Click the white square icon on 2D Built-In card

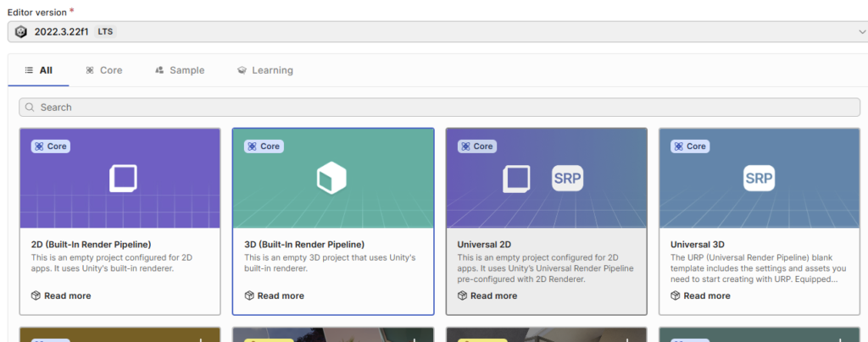click(123, 178)
